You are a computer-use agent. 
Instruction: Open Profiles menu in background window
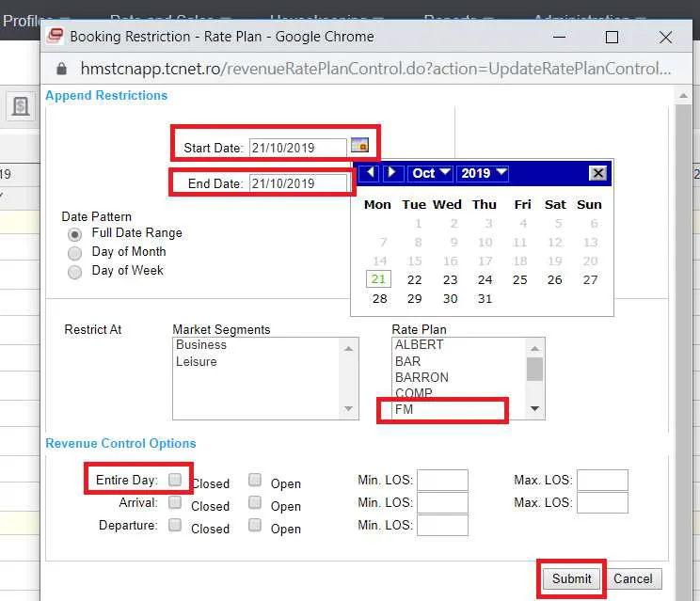click(36, 21)
